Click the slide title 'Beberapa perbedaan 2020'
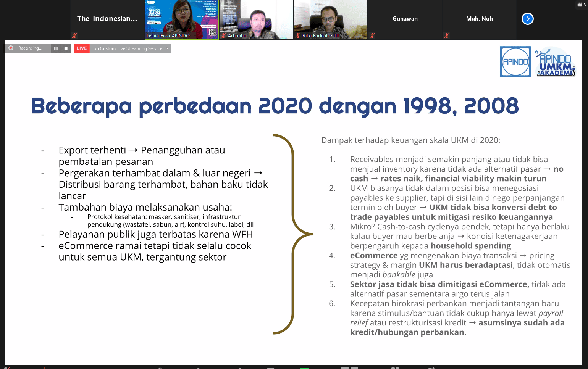Viewport: 588px width, 369px height. point(274,106)
